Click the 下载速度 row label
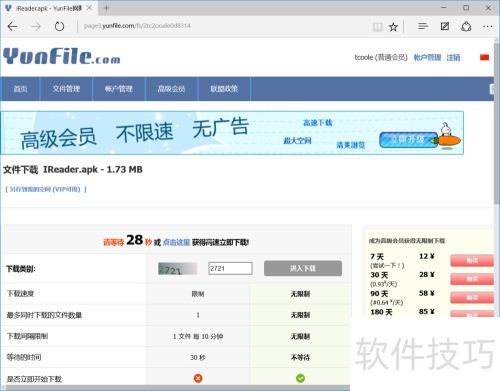 coord(21,294)
